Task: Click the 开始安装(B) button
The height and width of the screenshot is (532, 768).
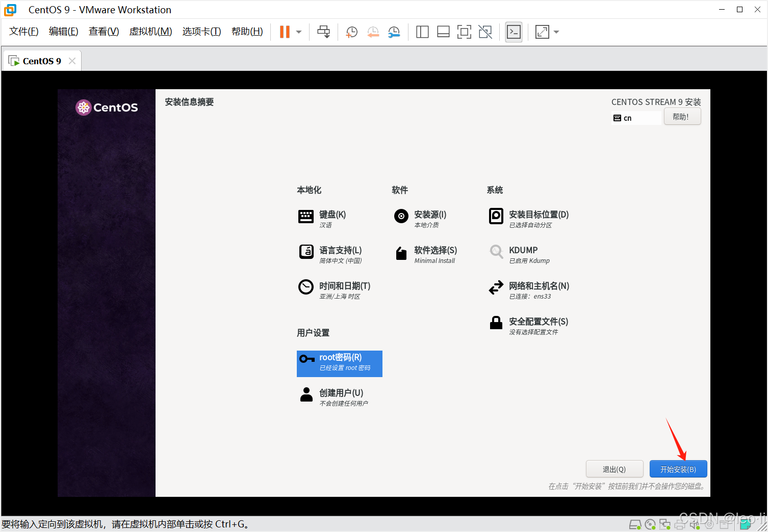Action: (678, 469)
